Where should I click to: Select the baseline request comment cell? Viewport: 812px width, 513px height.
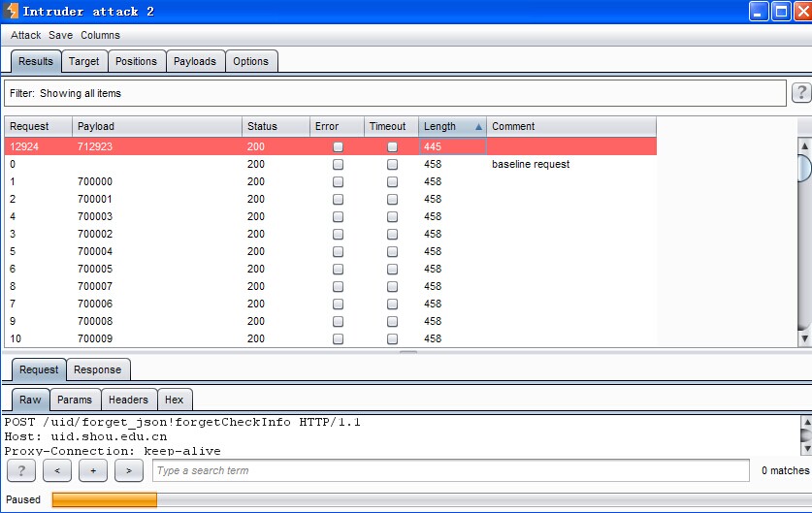click(571, 164)
